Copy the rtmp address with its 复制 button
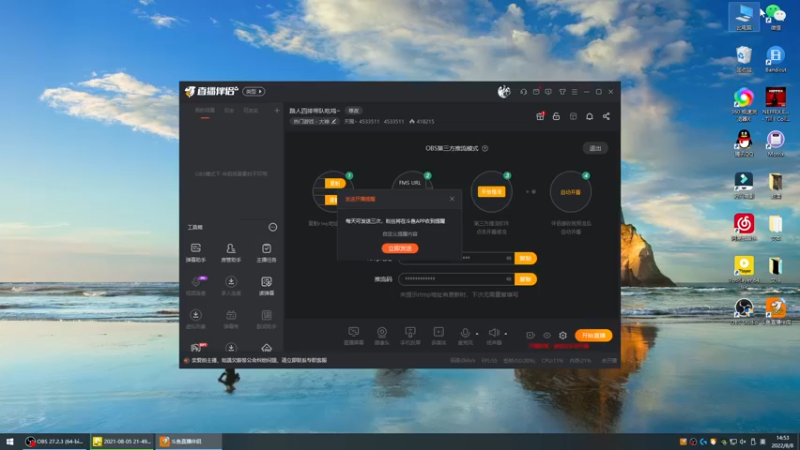The width and height of the screenshot is (800, 450). [526, 258]
